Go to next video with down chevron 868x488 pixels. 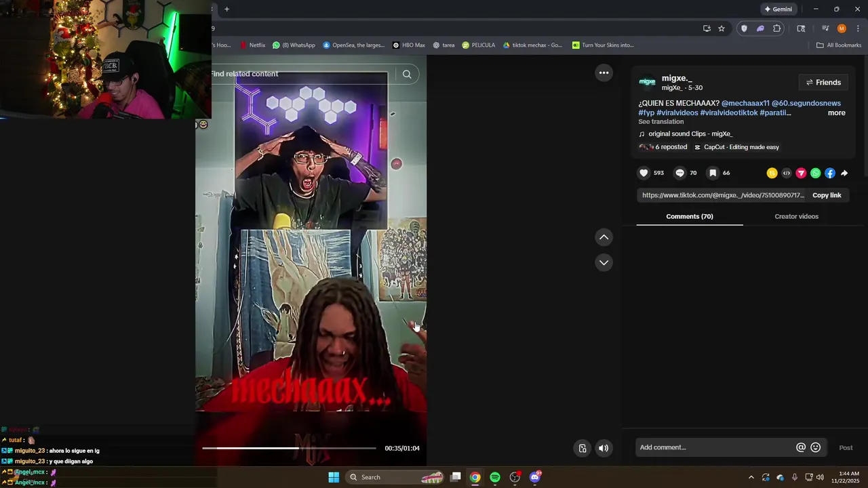click(604, 262)
